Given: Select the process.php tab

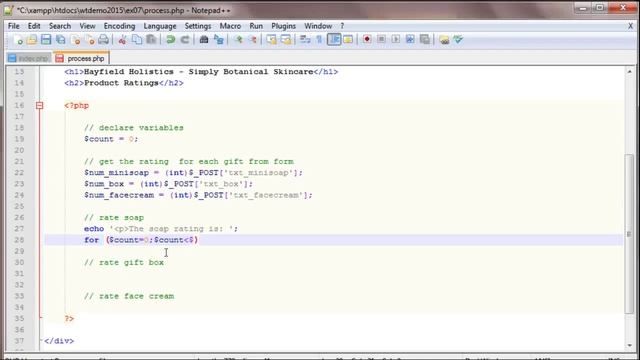Looking at the screenshot, I should [81, 58].
